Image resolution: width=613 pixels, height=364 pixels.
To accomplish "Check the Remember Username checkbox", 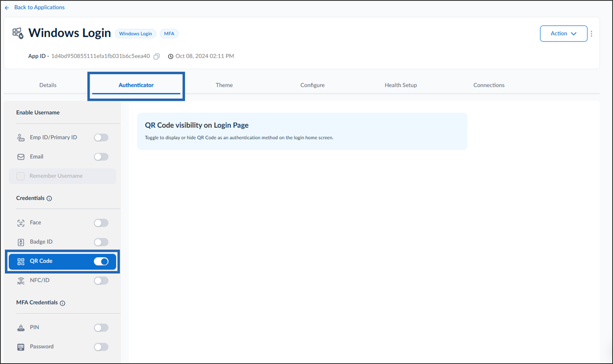I will click(21, 176).
